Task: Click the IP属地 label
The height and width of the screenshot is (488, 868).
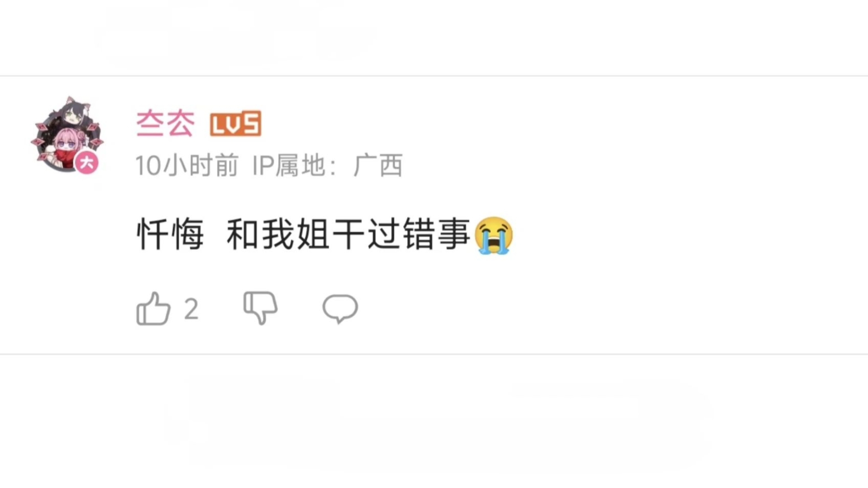Action: tap(288, 165)
